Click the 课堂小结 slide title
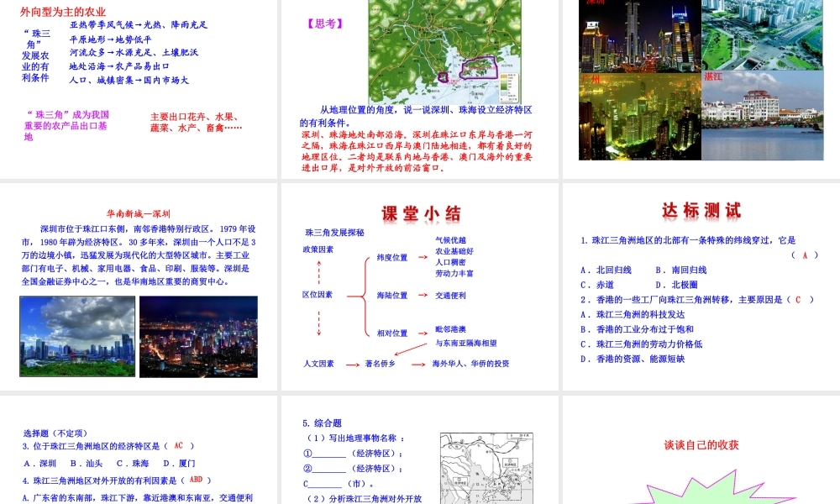This screenshot has height=504, width=840. pyautogui.click(x=421, y=213)
